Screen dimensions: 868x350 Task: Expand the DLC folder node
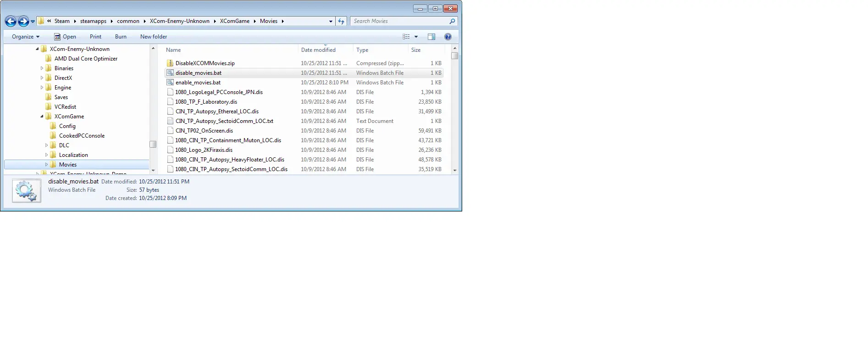click(46, 145)
